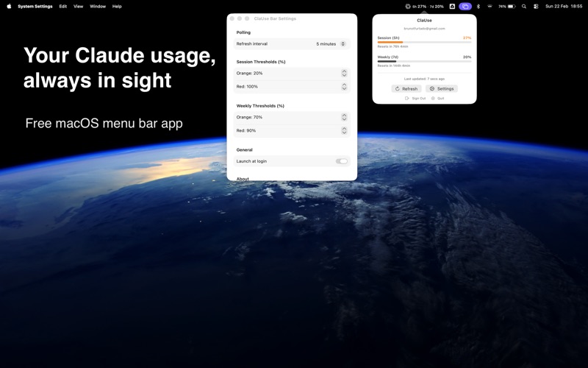Click the 'Weekly Thresholds (%)' heading
This screenshot has height=368, width=588.
coord(260,106)
